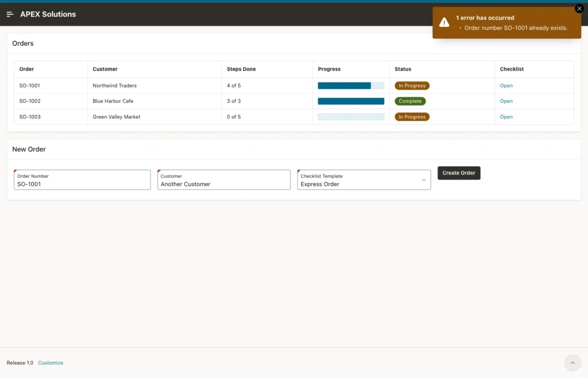Click the Customize link in footer
Viewport: 588px width, 378px height.
51,362
